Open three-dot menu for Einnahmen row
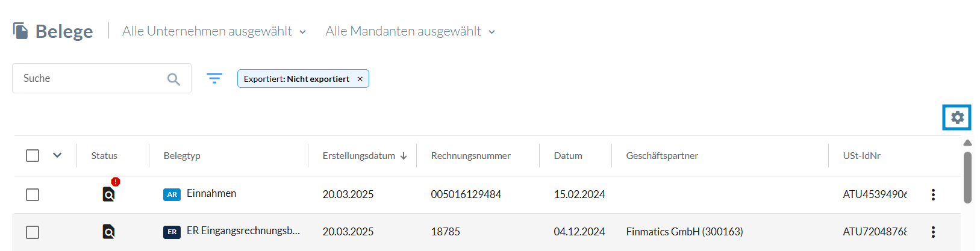Screen dimensions: 980x251 [933, 194]
